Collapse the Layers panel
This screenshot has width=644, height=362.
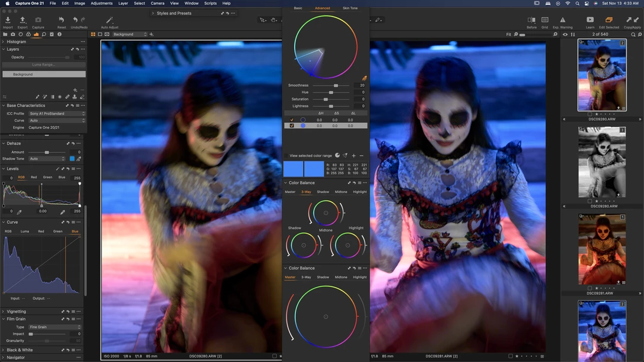coord(4,49)
